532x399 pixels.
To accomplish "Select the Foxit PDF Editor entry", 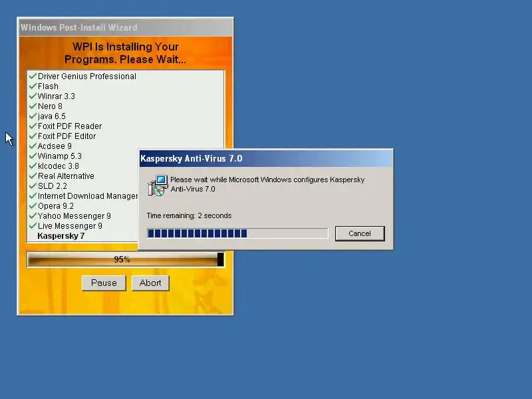I will [x=66, y=136].
